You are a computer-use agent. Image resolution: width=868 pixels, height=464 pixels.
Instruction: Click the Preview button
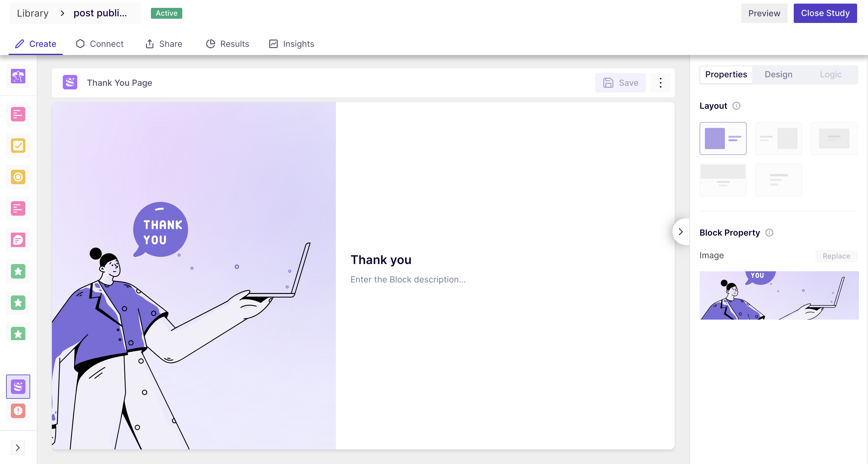(x=764, y=13)
